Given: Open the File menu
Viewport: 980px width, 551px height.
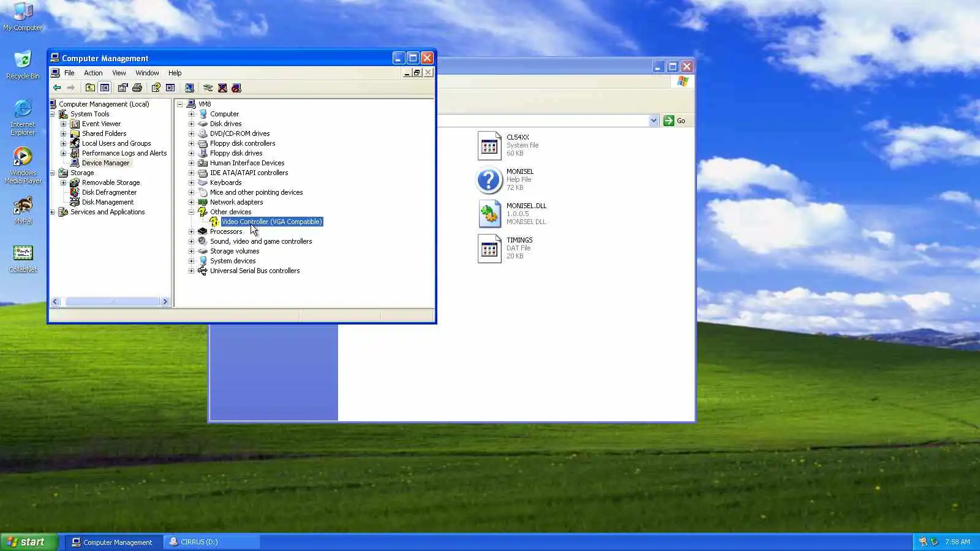Looking at the screenshot, I should pos(69,73).
